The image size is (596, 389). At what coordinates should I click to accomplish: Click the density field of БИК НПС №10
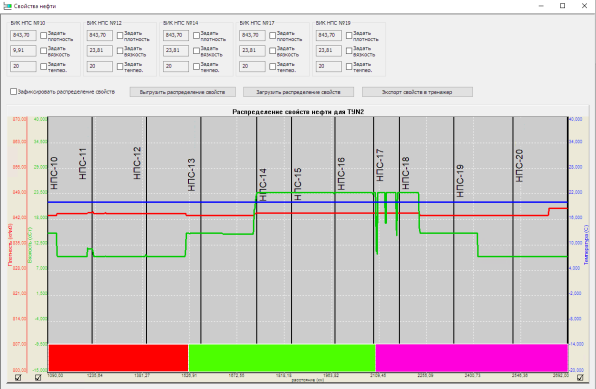(23, 35)
